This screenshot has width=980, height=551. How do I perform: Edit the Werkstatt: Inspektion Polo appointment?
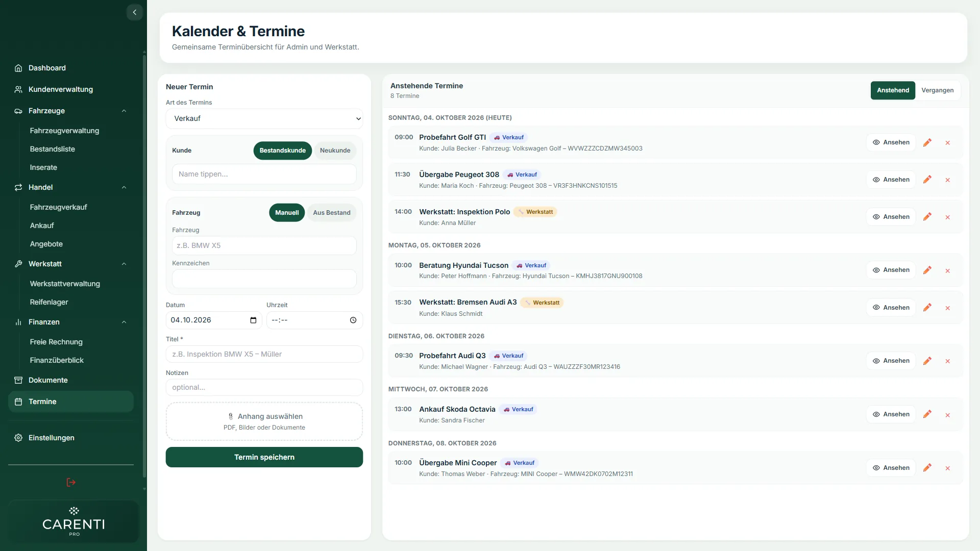pyautogui.click(x=927, y=217)
